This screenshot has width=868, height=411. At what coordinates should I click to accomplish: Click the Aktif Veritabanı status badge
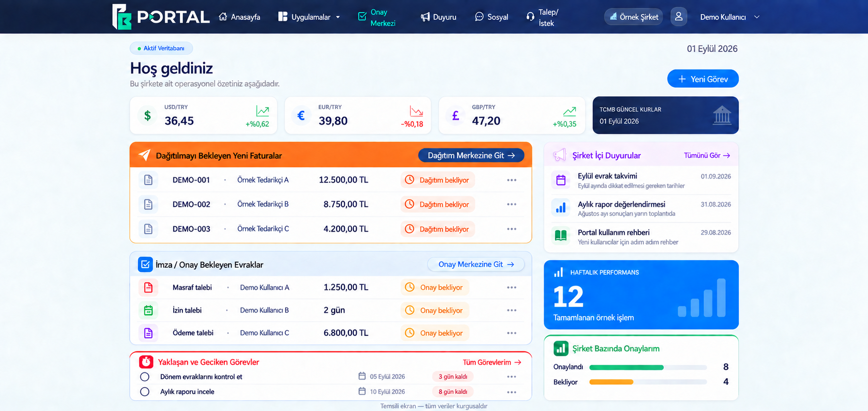[x=161, y=48]
